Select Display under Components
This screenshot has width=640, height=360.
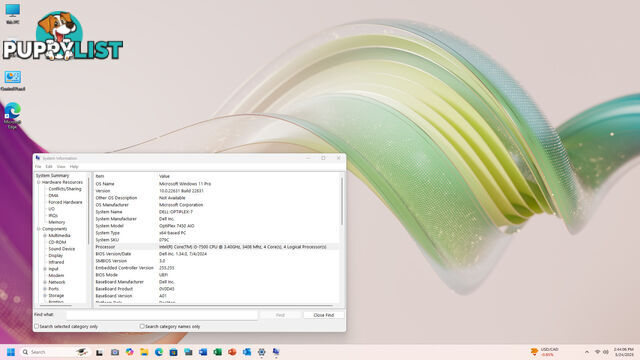click(x=56, y=256)
